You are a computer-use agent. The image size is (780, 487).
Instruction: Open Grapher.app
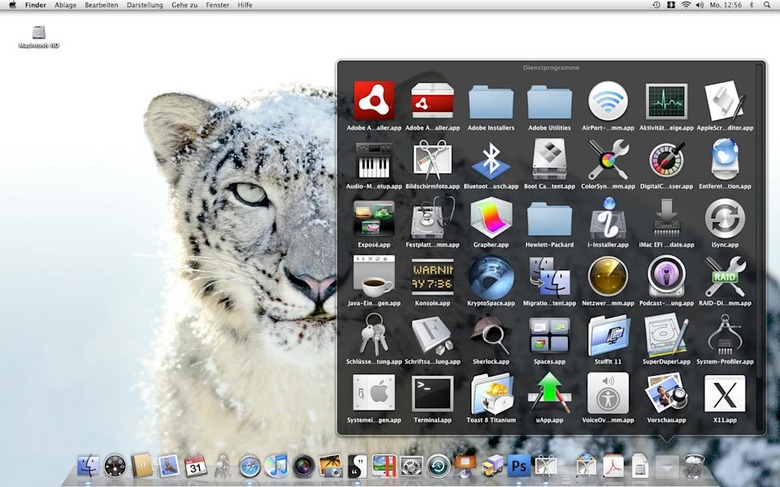[491, 218]
